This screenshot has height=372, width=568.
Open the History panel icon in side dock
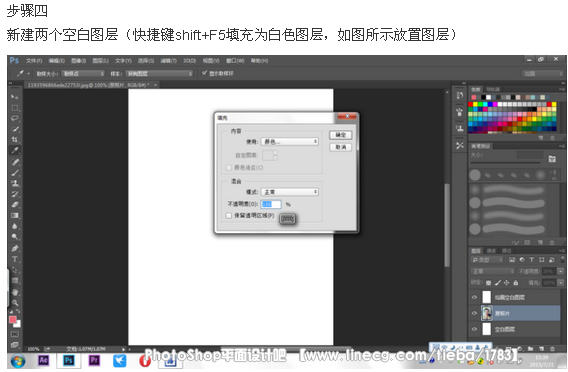[460, 95]
